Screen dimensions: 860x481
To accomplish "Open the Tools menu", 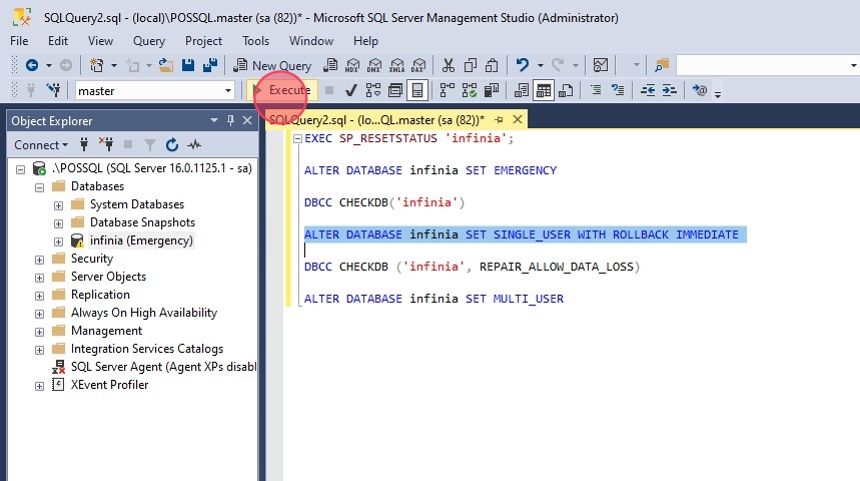I will [256, 41].
